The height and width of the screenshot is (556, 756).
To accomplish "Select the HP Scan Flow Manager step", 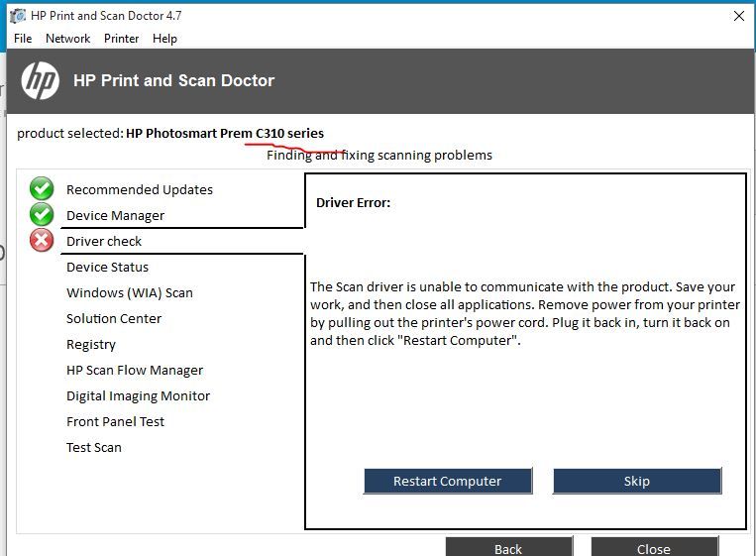I will click(135, 370).
